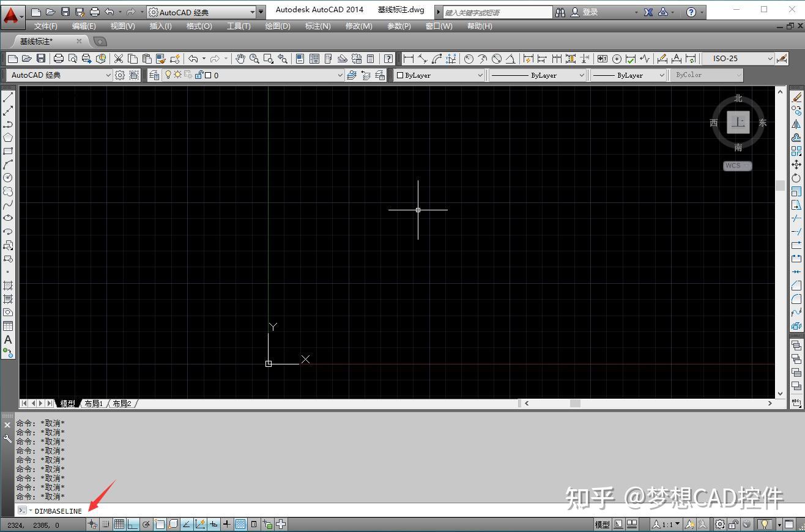805x532 pixels.
Task: Open the layer 0 dropdown list
Action: pos(341,75)
